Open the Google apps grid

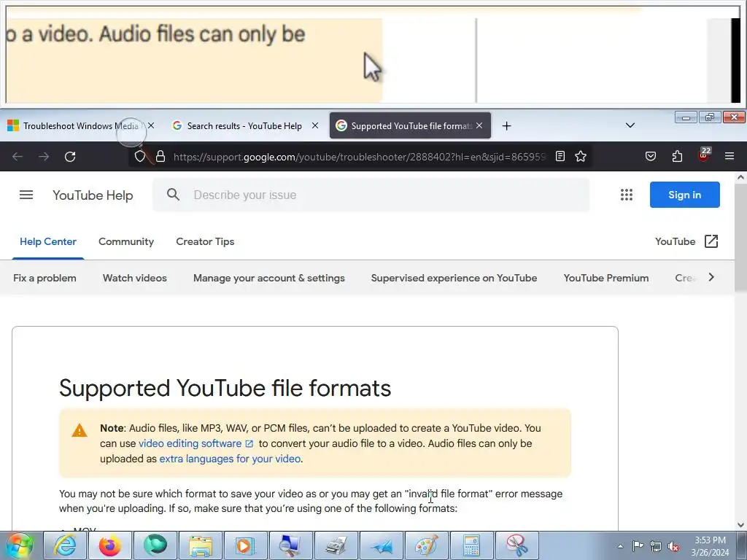click(x=627, y=195)
